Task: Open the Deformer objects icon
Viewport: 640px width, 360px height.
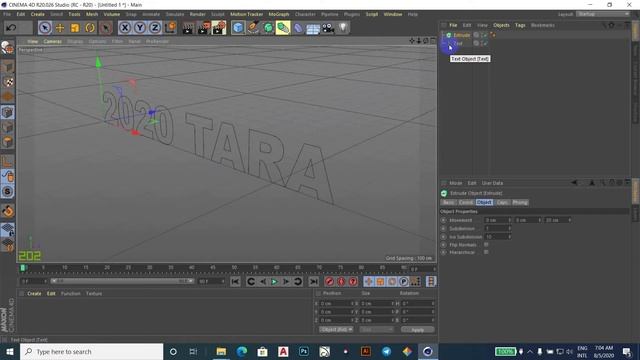Action: [298, 28]
